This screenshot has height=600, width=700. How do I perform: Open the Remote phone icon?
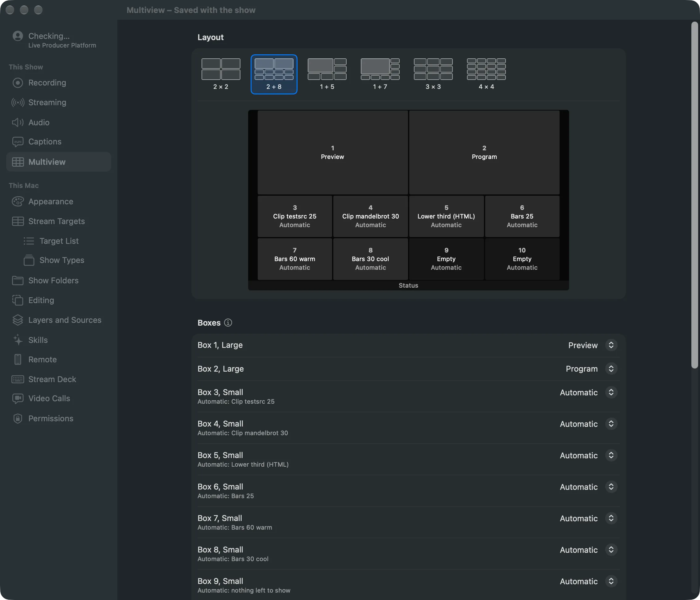click(18, 360)
